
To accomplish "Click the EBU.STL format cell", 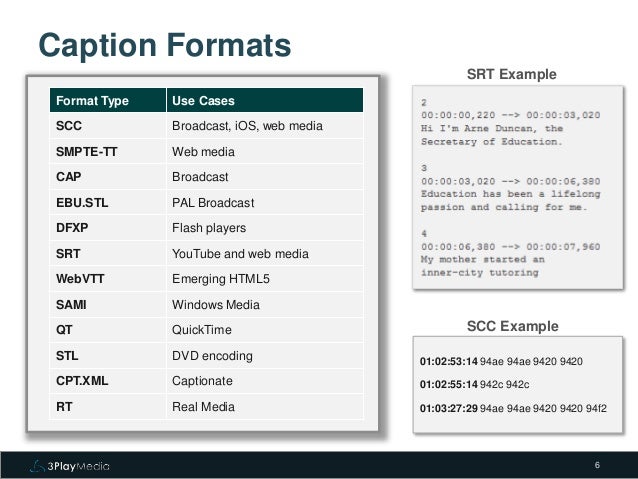I will (x=108, y=202).
